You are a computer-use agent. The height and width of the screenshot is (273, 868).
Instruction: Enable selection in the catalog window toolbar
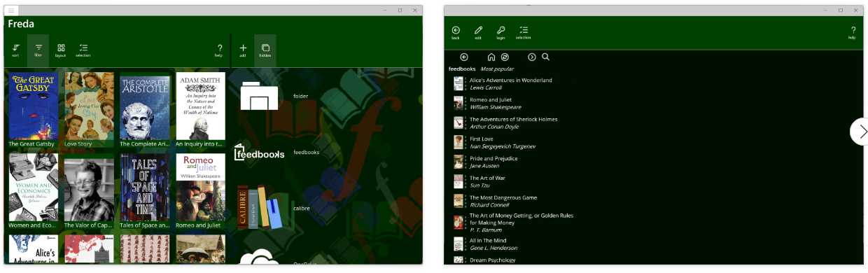pyautogui.click(x=523, y=32)
